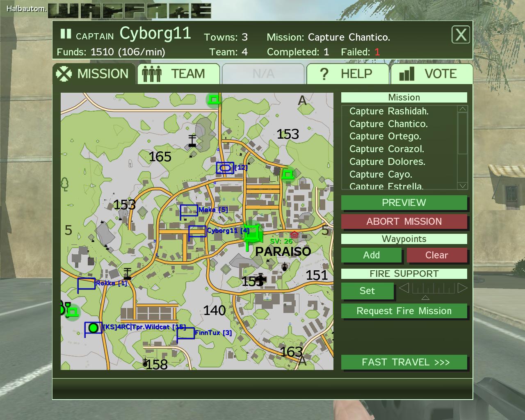Click green camp marker at top of map
This screenshot has height=420, width=525.
(214, 99)
